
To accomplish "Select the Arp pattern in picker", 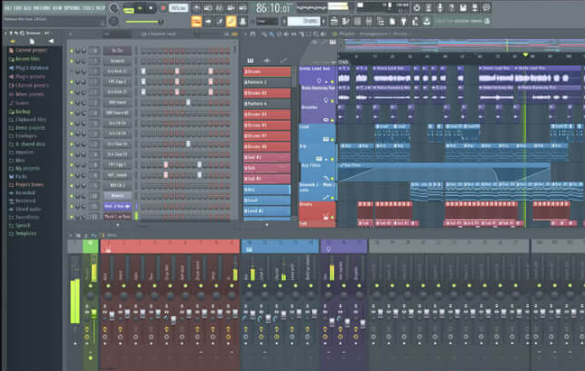I will (x=267, y=190).
